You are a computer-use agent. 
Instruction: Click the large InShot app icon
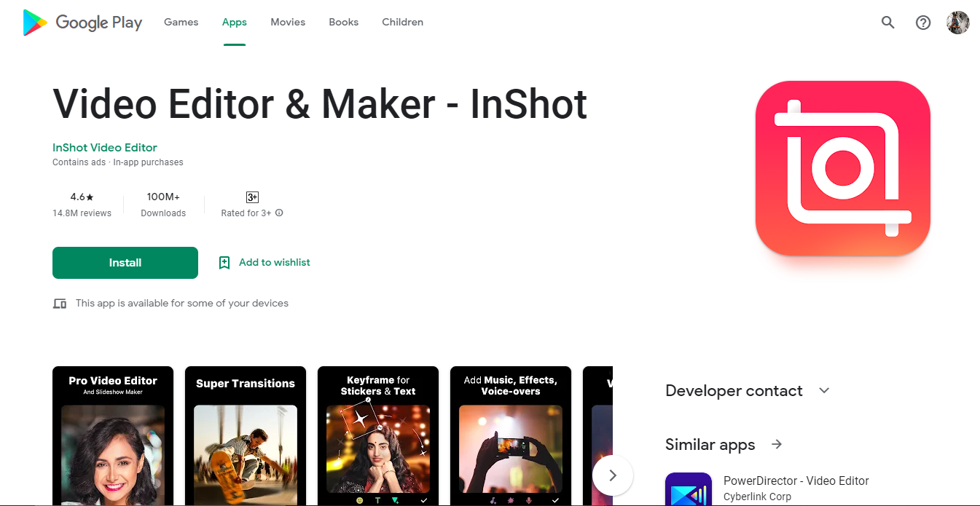[x=843, y=168]
